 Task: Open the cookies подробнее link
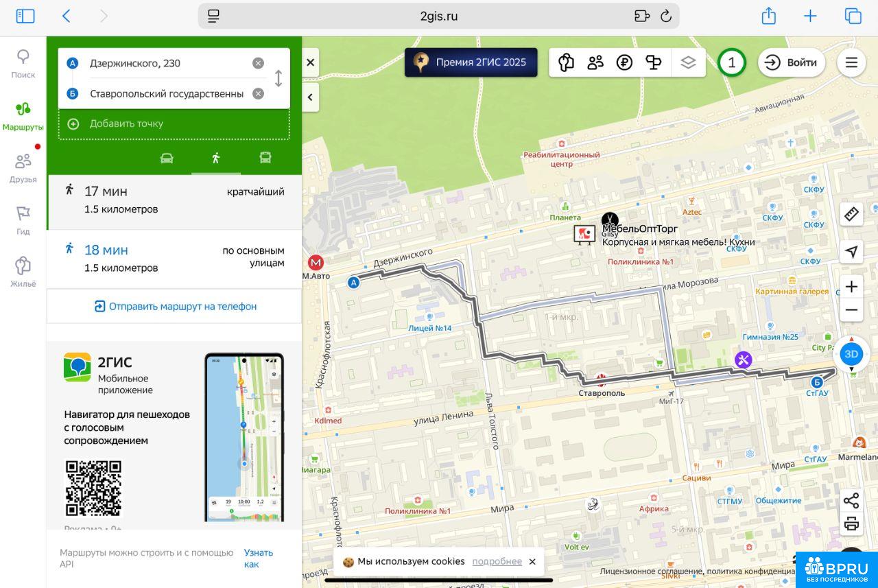(x=497, y=561)
